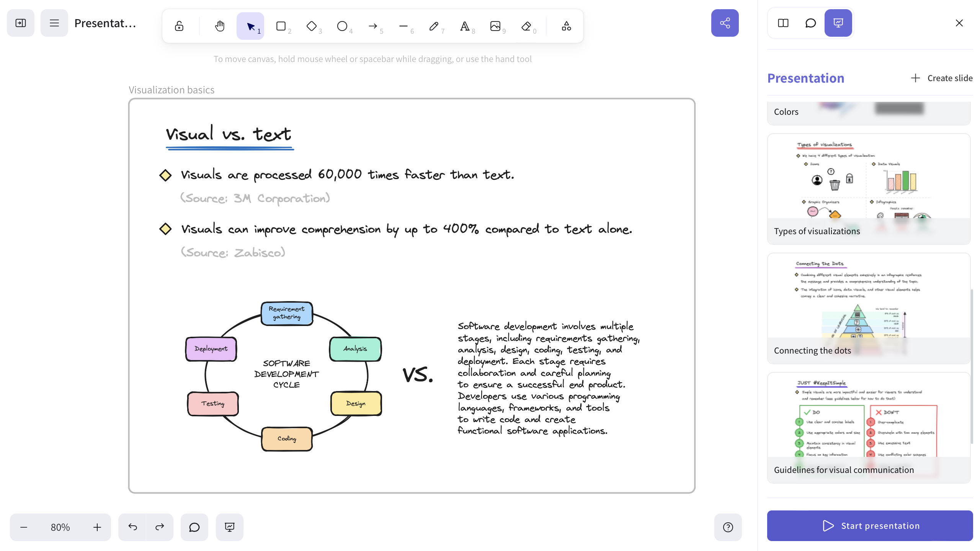This screenshot has height=551, width=980.
Task: Open the main hamburger menu
Action: (x=54, y=23)
